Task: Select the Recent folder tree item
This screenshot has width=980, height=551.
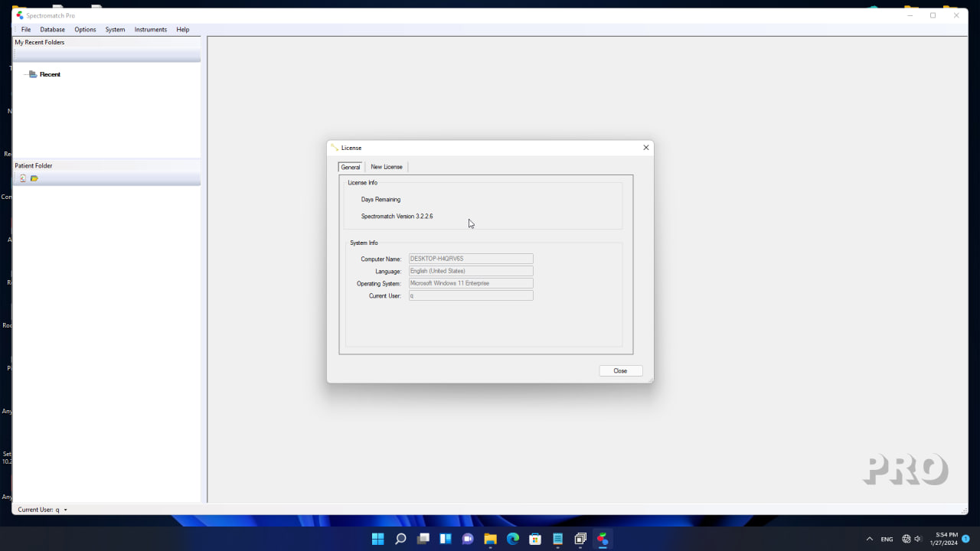Action: tap(50, 74)
